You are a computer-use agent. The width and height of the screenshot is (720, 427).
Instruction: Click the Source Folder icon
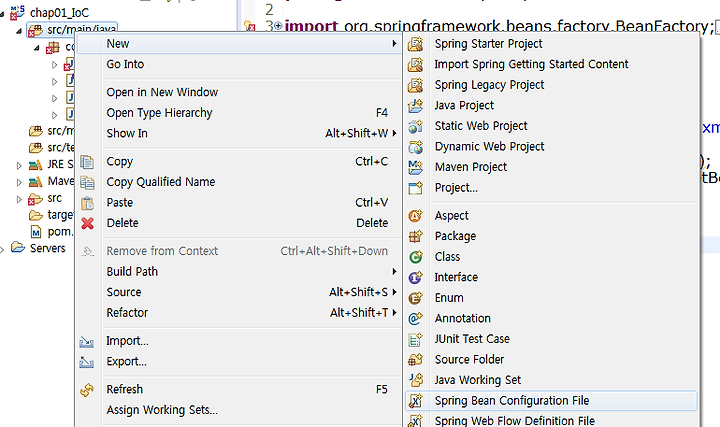point(416,360)
